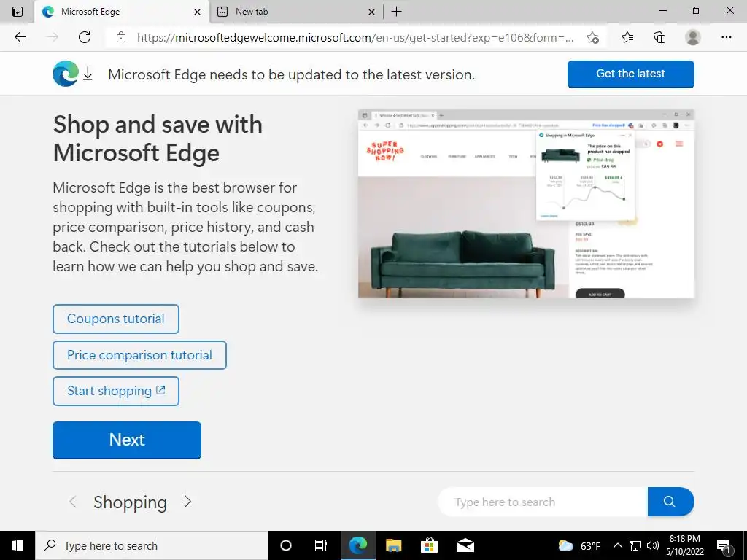
Task: Open the user profile avatar
Action: 693,37
